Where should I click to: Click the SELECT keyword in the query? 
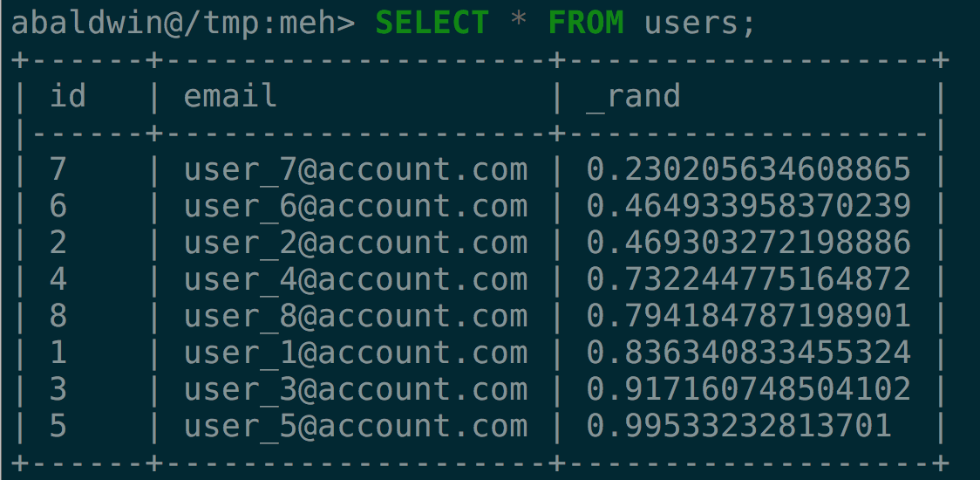click(432, 24)
